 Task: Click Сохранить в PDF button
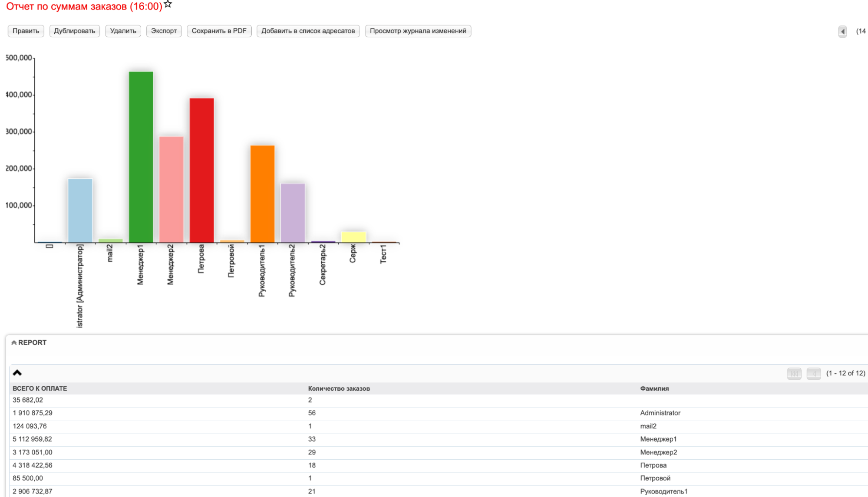[x=219, y=31]
